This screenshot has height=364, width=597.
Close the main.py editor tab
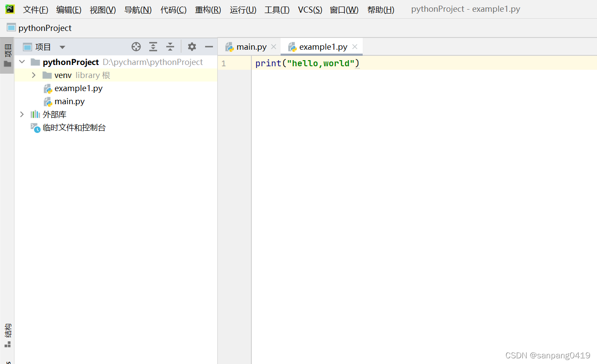(x=274, y=47)
